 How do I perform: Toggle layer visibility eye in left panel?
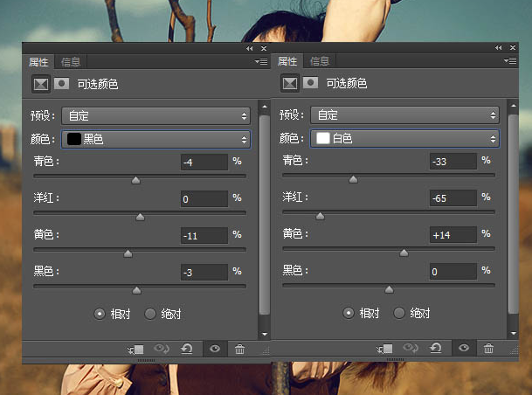(215, 349)
